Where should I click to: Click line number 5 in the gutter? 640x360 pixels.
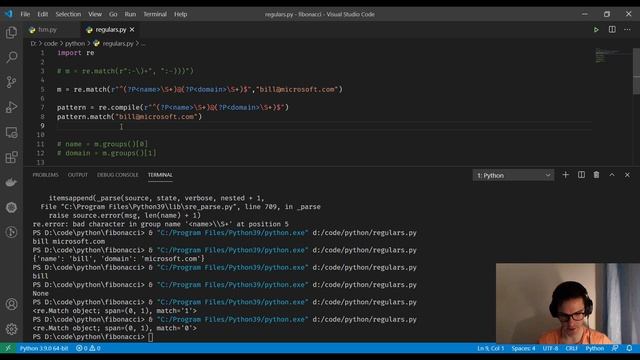[42, 89]
